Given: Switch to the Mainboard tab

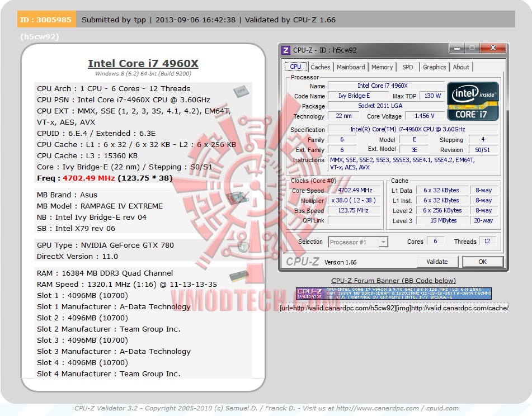Looking at the screenshot, I should tap(351, 67).
